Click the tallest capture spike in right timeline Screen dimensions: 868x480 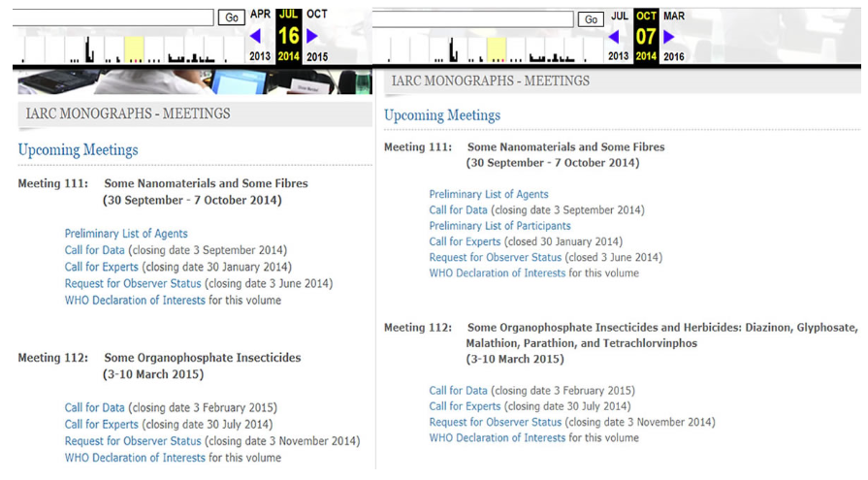click(452, 49)
